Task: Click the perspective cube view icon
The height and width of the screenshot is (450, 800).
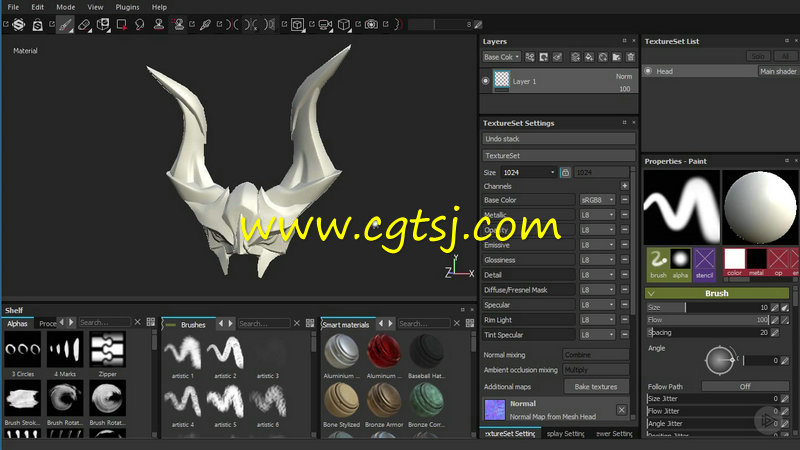Action: tap(344, 24)
